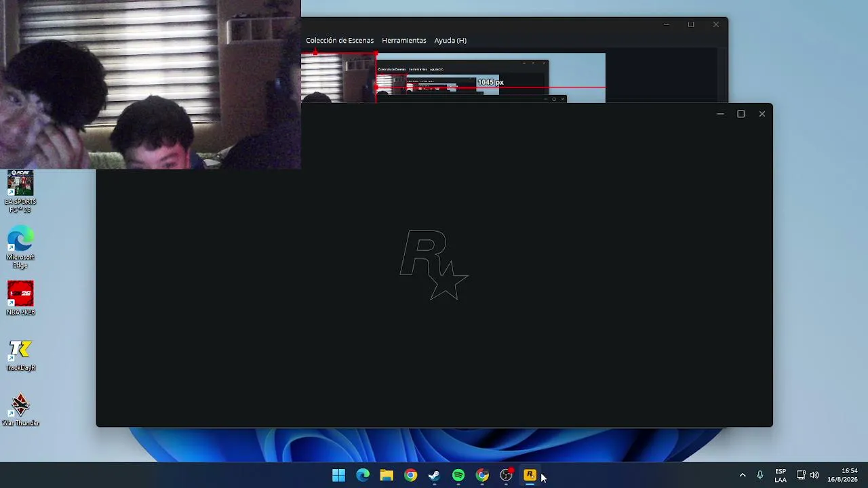
Task: Select the Microsoft Edge desktop shortcut
Action: 20,247
